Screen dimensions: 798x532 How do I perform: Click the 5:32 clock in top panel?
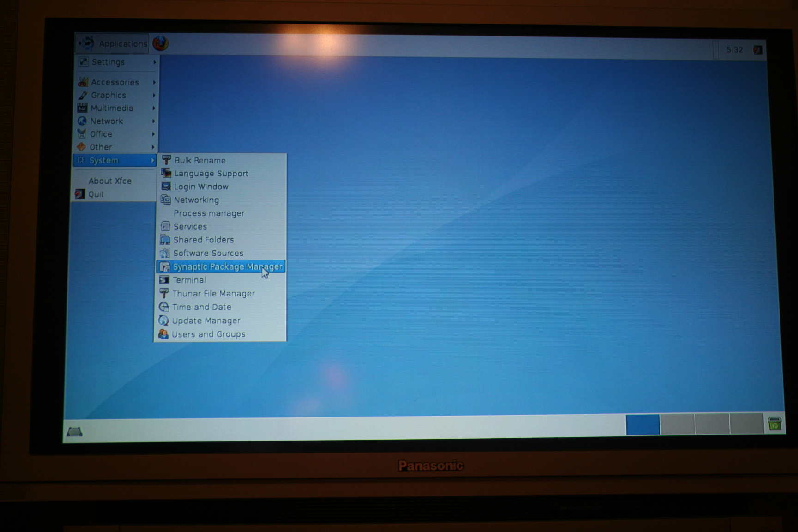tap(734, 49)
